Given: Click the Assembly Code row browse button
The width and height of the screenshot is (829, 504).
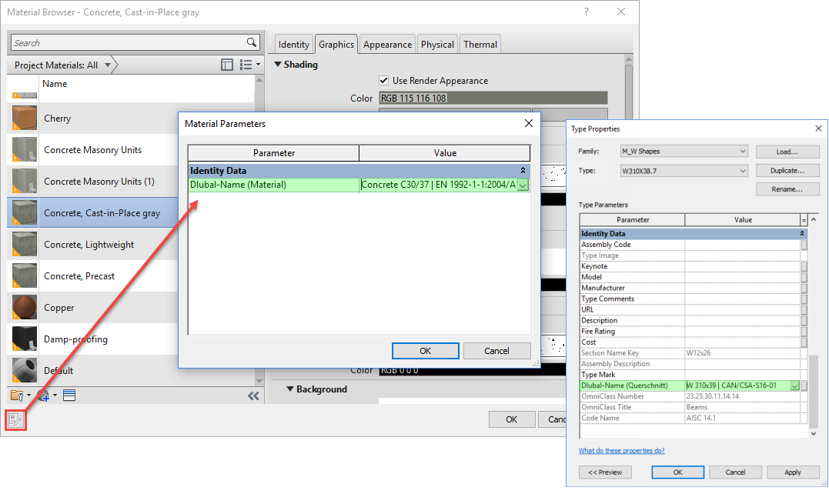Looking at the screenshot, I should (x=804, y=245).
